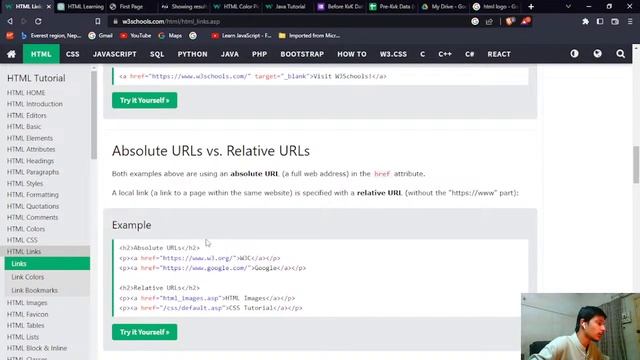Click browser forward arrow

[x=24, y=21]
